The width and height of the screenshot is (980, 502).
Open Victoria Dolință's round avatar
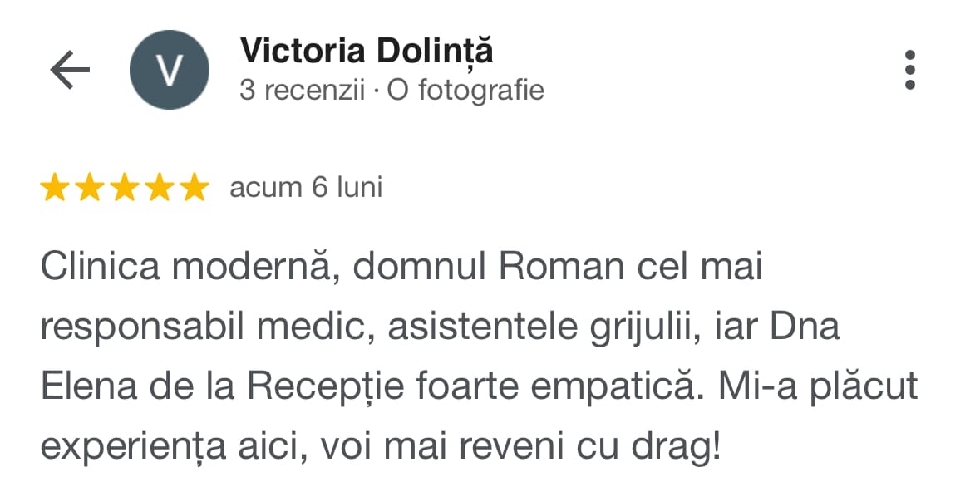click(x=170, y=70)
